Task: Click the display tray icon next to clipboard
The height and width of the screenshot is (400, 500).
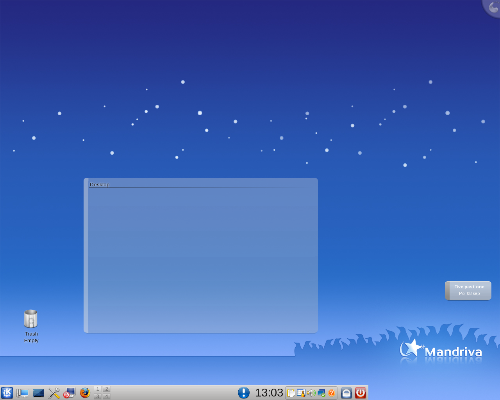Action: click(x=301, y=393)
